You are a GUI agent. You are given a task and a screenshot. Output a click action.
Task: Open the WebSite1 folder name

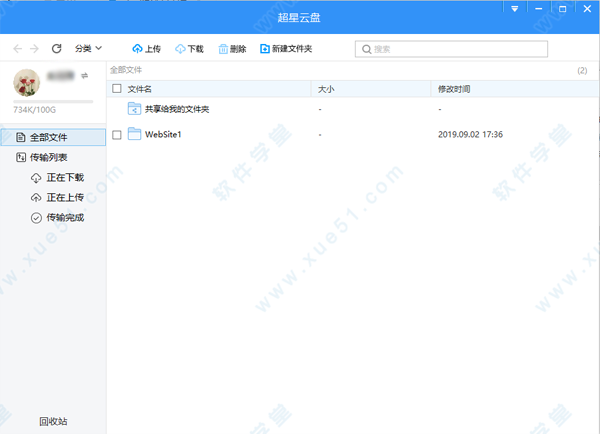click(163, 134)
